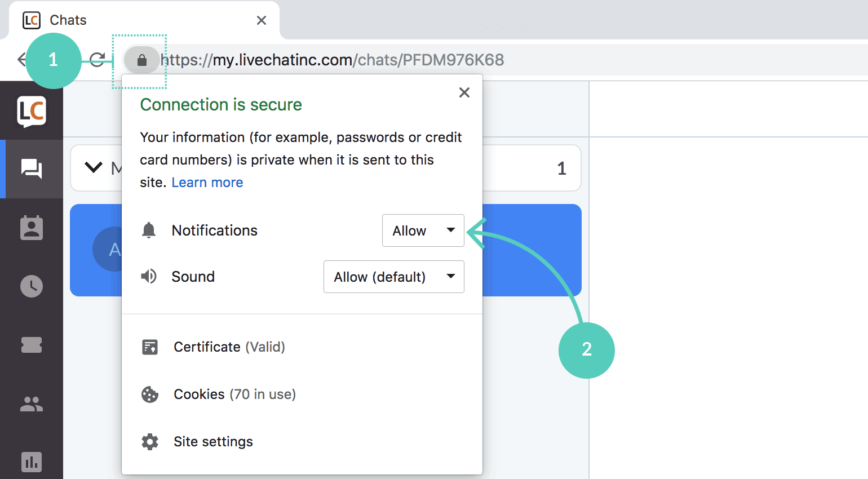Click the Cookies icon
868x479 pixels.
coord(150,394)
